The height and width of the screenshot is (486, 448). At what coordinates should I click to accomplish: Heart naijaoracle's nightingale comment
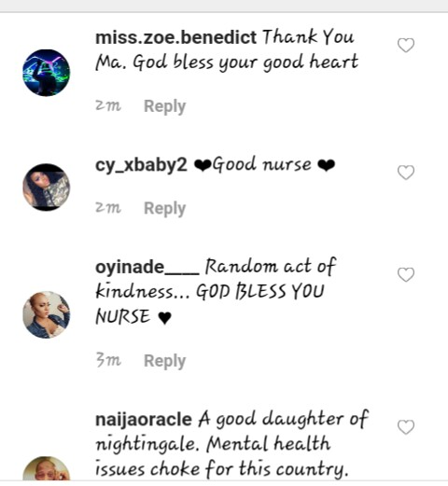click(x=406, y=427)
